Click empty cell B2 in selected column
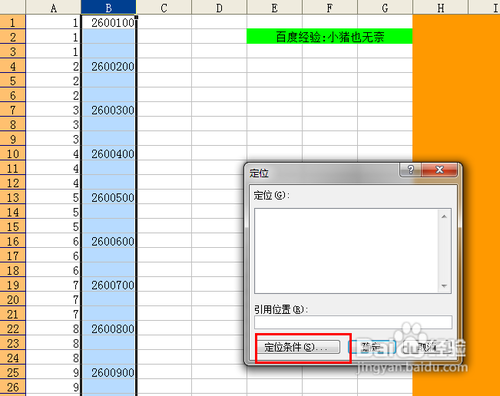Screen dimensions: 500x396 click(x=108, y=37)
